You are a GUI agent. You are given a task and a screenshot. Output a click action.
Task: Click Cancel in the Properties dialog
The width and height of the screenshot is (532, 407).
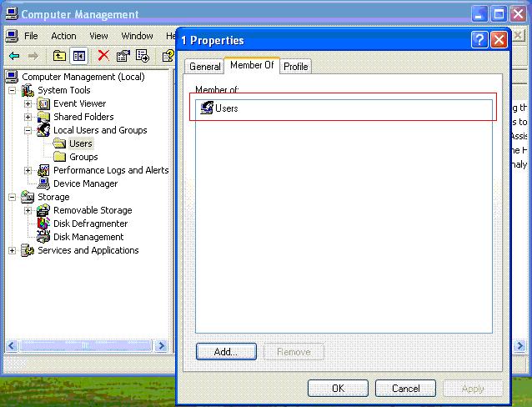coord(405,389)
